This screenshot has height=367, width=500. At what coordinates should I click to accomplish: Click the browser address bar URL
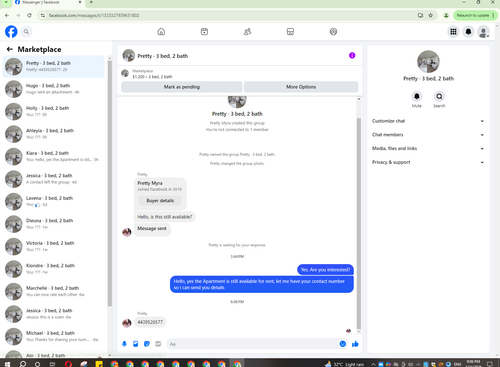(x=94, y=15)
